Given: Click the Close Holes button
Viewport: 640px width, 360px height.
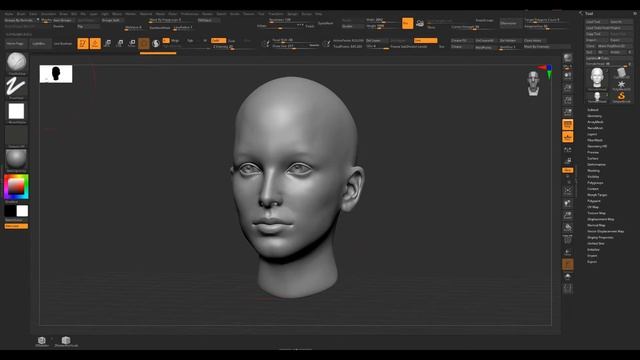Looking at the screenshot, I should pyautogui.click(x=535, y=40).
